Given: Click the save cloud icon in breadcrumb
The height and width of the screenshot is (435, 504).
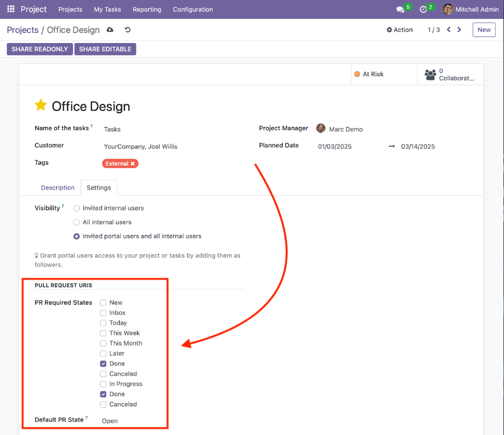Looking at the screenshot, I should coord(109,30).
